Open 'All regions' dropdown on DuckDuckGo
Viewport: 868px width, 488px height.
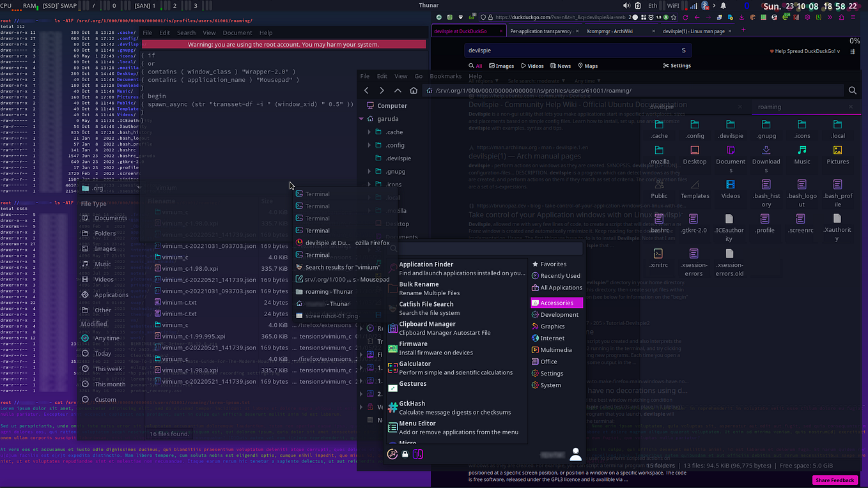click(x=484, y=81)
